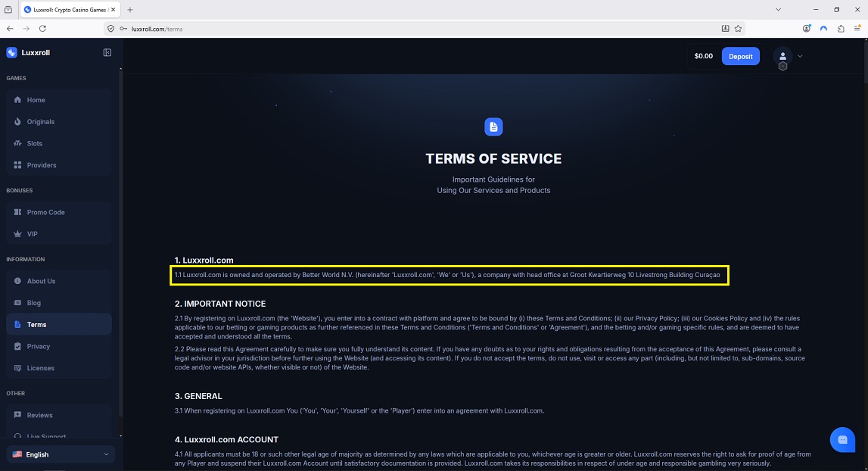This screenshot has height=471, width=868.
Task: Close the Luxxroll browser tab
Action: tap(114, 9)
